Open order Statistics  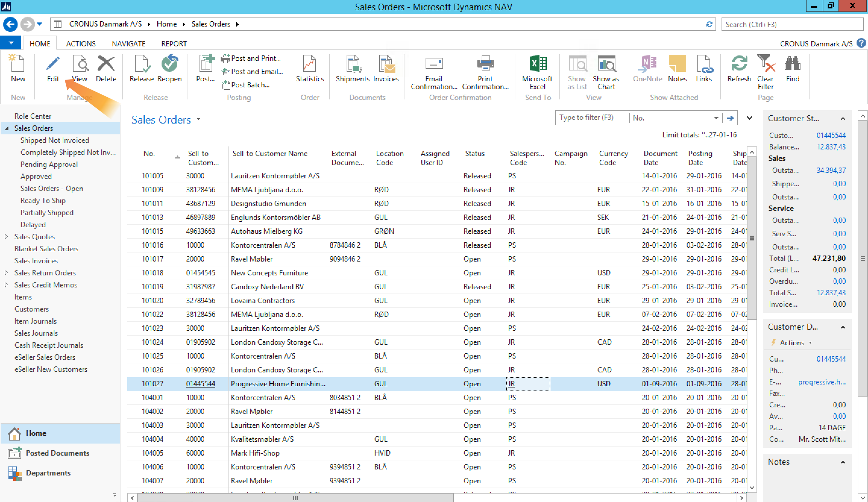(310, 68)
